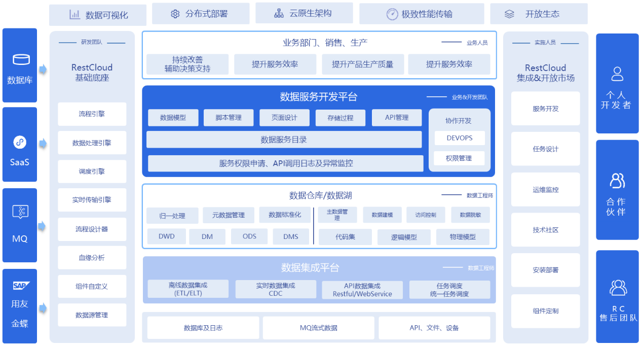
Task: Select 元数据管理 in the data warehouse section
Action: point(229,215)
